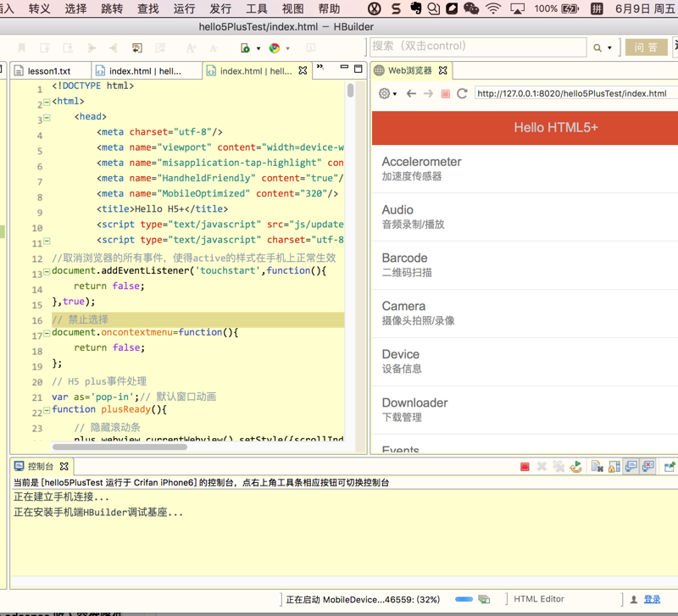Viewport: 678px width, 616px height.
Task: Go back in the Web browser panel
Action: (411, 94)
